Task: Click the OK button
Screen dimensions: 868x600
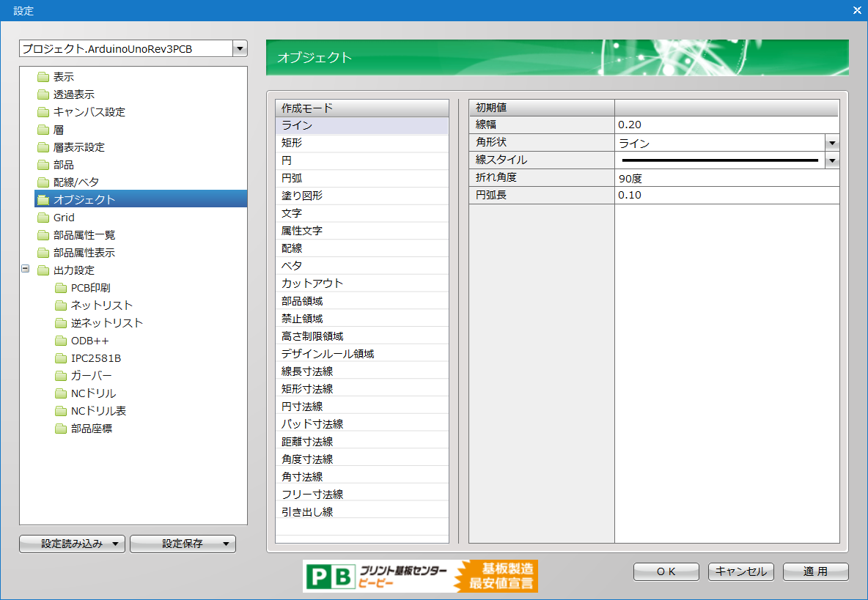Action: coord(666,571)
